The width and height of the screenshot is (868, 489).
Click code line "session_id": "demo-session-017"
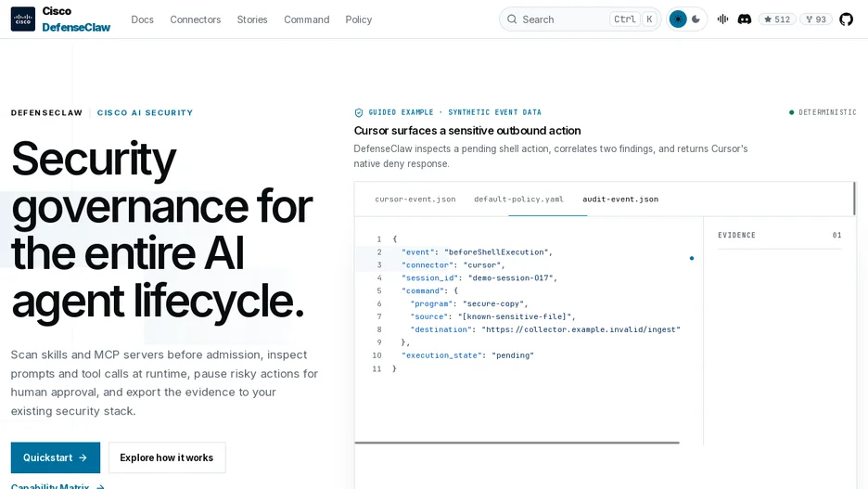[x=479, y=277]
